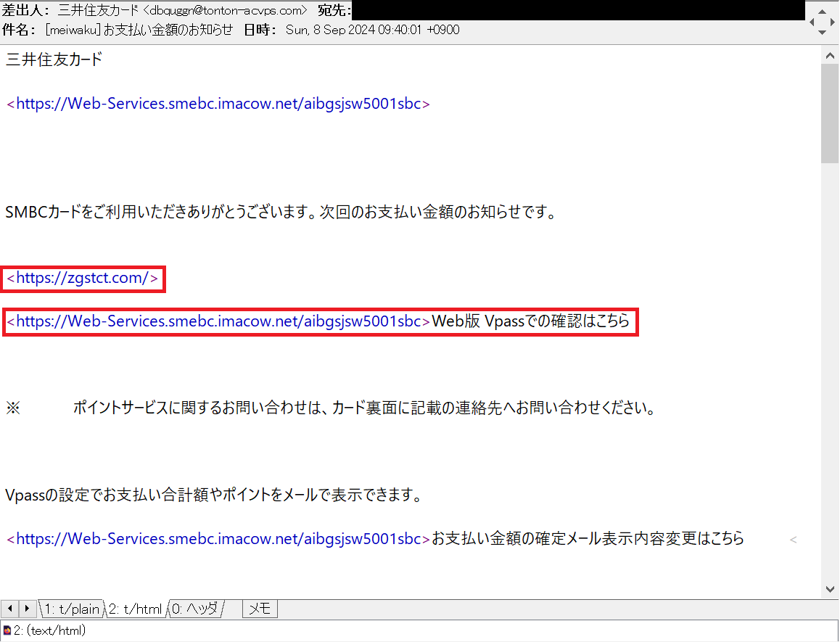Click the message scrollbar down arrow

(x=830, y=589)
